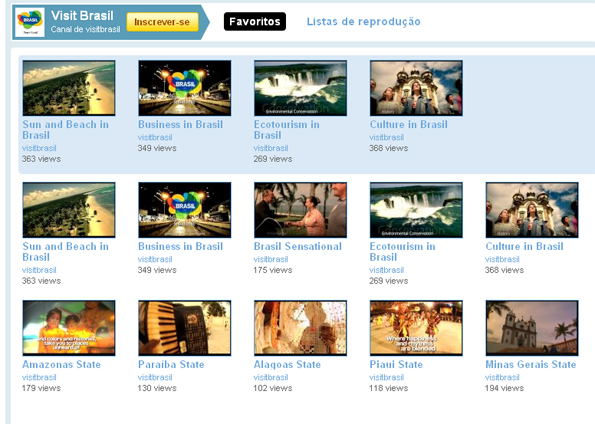Open the Alagoas State video thumbnail

click(x=300, y=328)
